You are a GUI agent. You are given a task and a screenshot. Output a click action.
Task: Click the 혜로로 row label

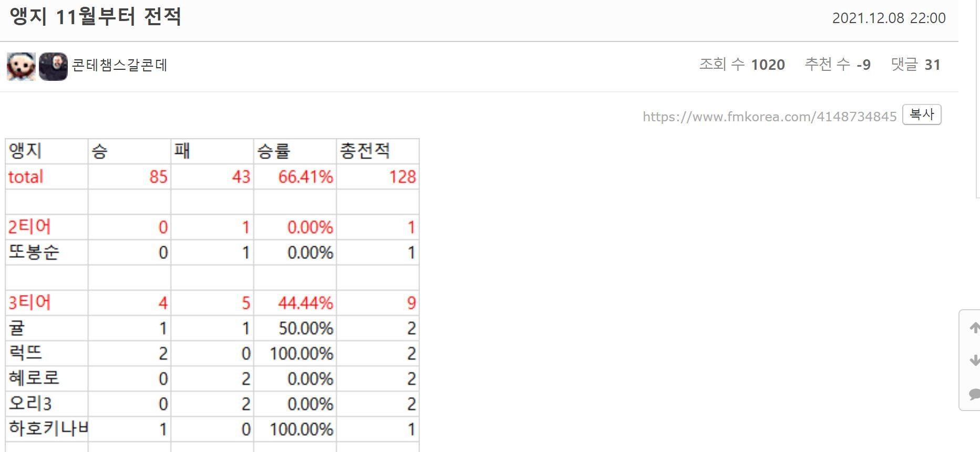pos(47,379)
